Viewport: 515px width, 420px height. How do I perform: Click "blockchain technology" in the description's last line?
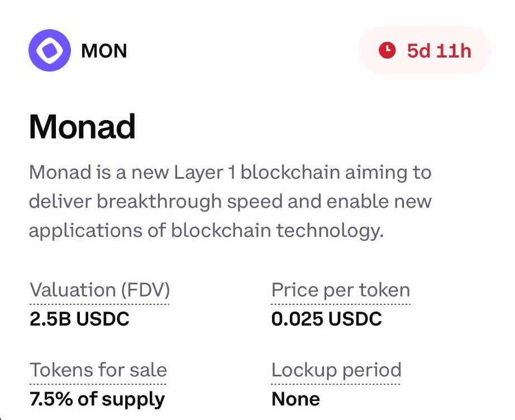tap(278, 231)
